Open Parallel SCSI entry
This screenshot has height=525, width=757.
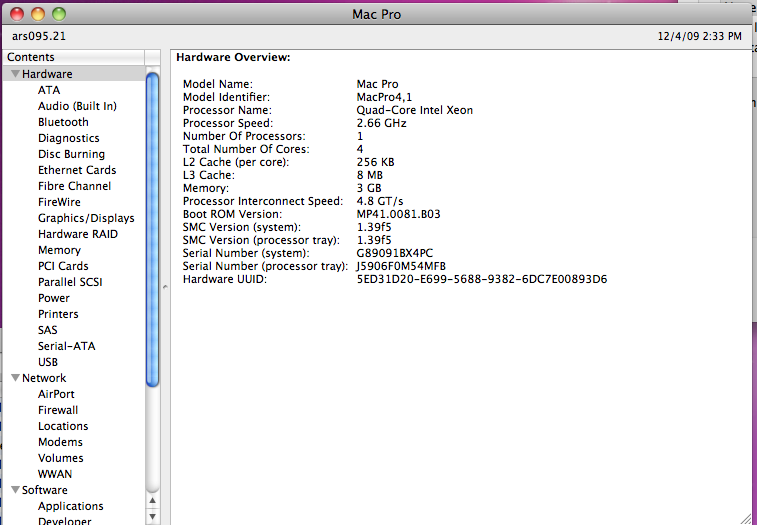70,282
